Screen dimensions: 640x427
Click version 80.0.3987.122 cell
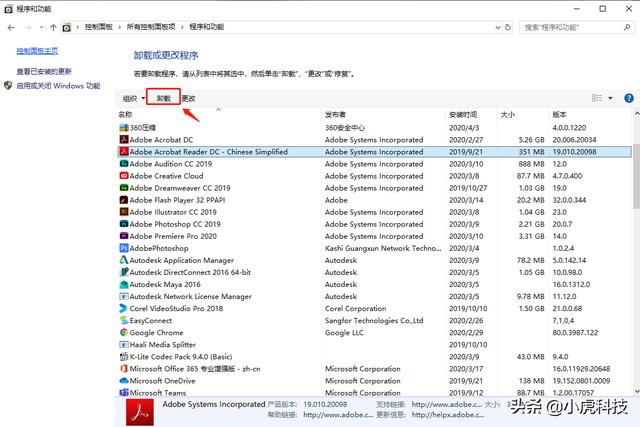[x=575, y=333]
